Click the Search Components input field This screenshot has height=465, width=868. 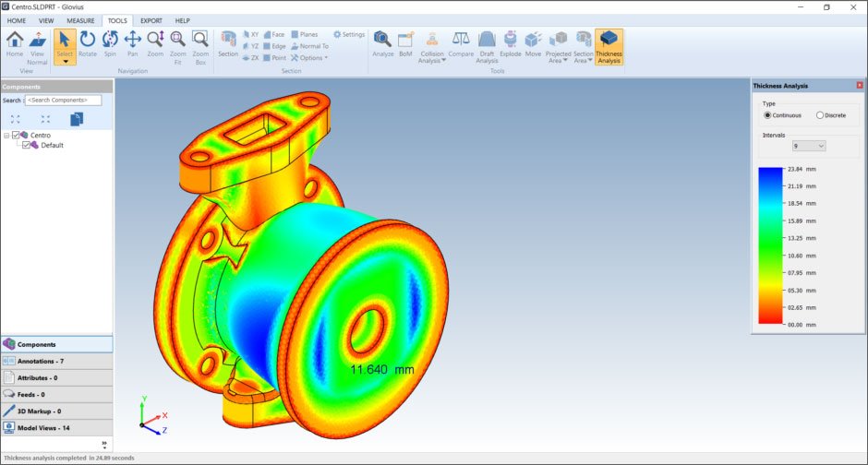(63, 100)
